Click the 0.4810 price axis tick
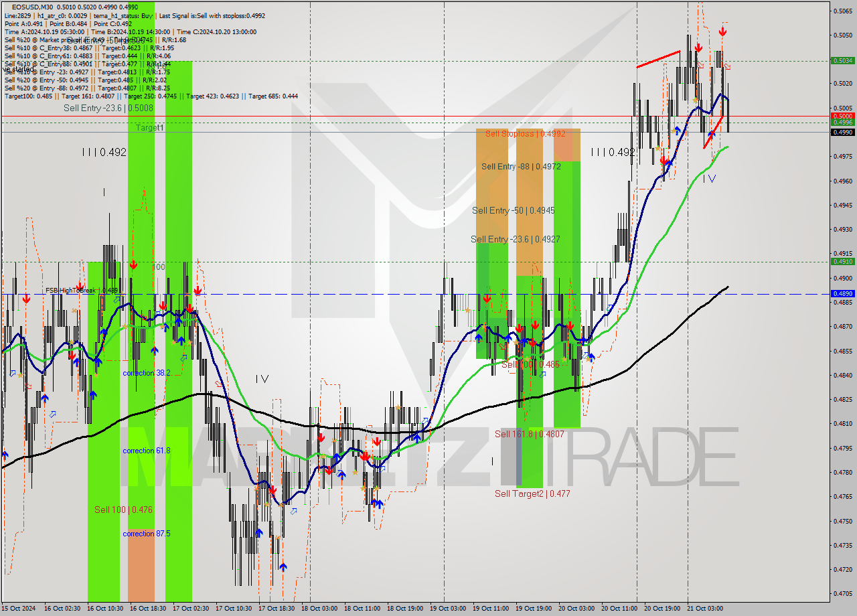Viewport: 857px width, 616px height. pos(842,423)
